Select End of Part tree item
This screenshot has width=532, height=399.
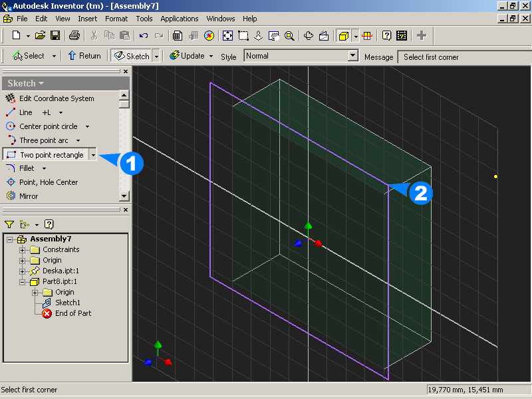pyautogui.click(x=67, y=313)
